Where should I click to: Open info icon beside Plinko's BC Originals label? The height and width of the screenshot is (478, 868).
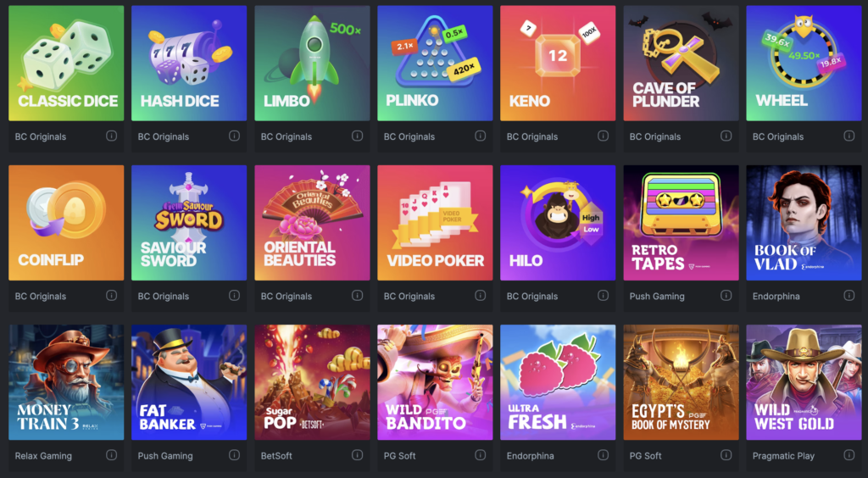coord(480,136)
